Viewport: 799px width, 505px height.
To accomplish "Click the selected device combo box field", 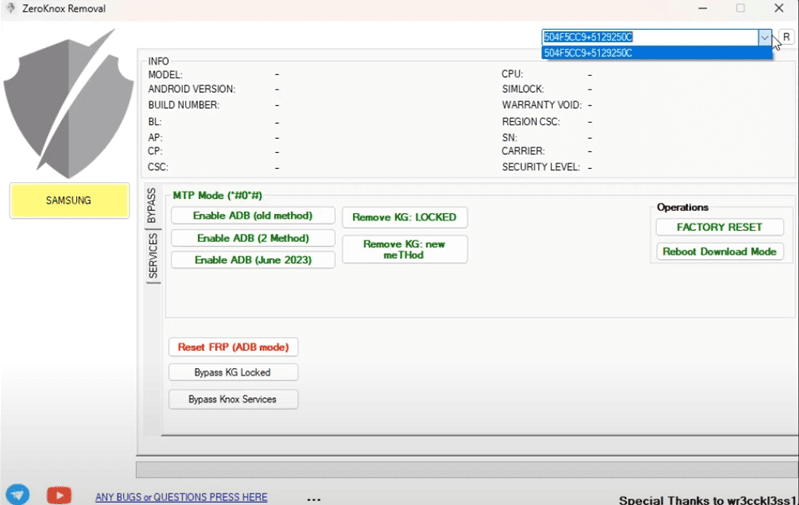I will [x=648, y=37].
